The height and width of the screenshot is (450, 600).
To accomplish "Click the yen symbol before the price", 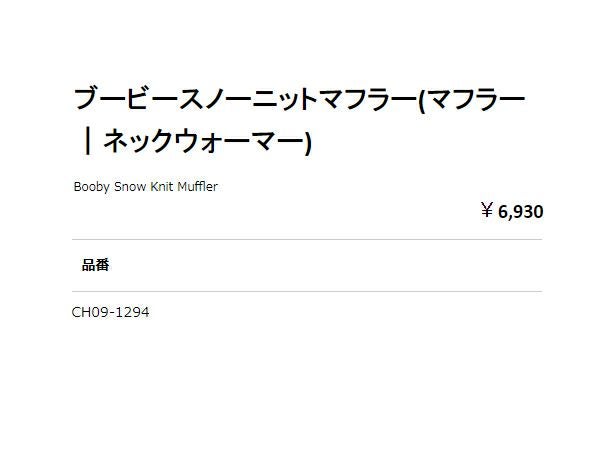I will (x=487, y=211).
